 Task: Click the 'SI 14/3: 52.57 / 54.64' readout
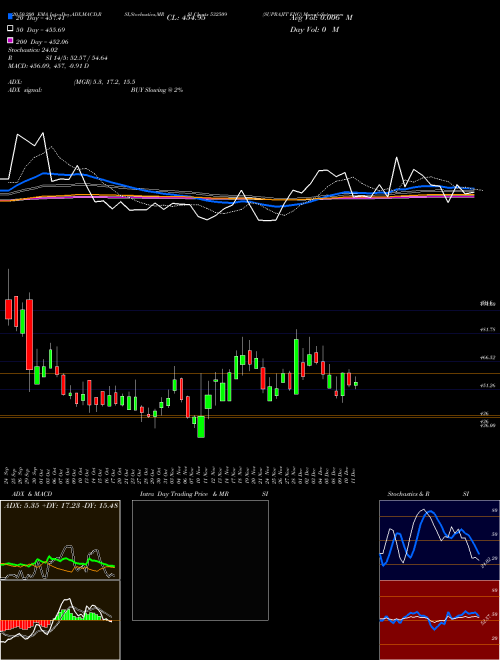(77, 58)
